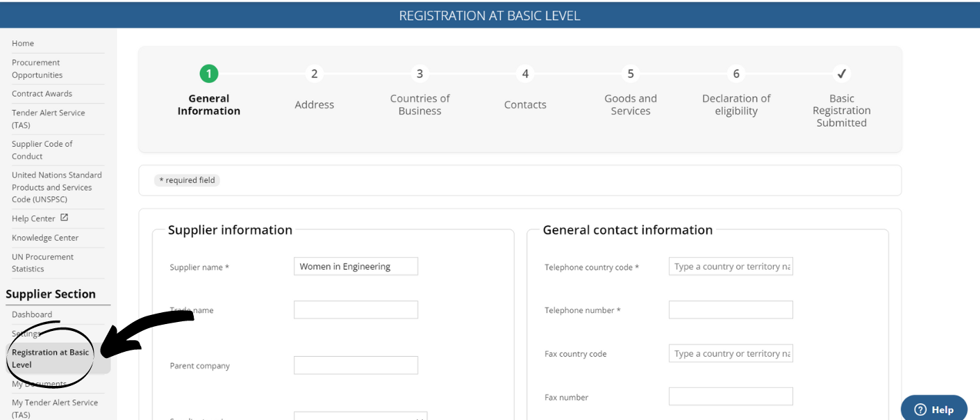
Task: Open Telephone country code dropdown field
Action: (731, 266)
